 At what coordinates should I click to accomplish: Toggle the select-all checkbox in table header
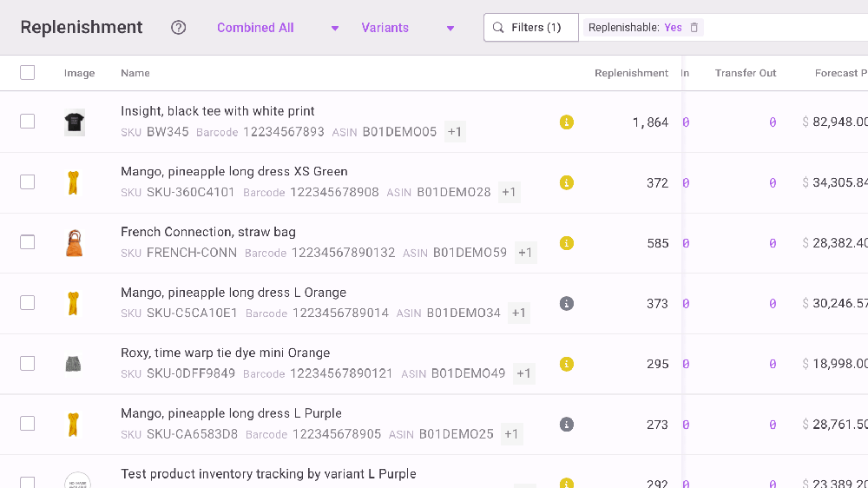point(28,73)
